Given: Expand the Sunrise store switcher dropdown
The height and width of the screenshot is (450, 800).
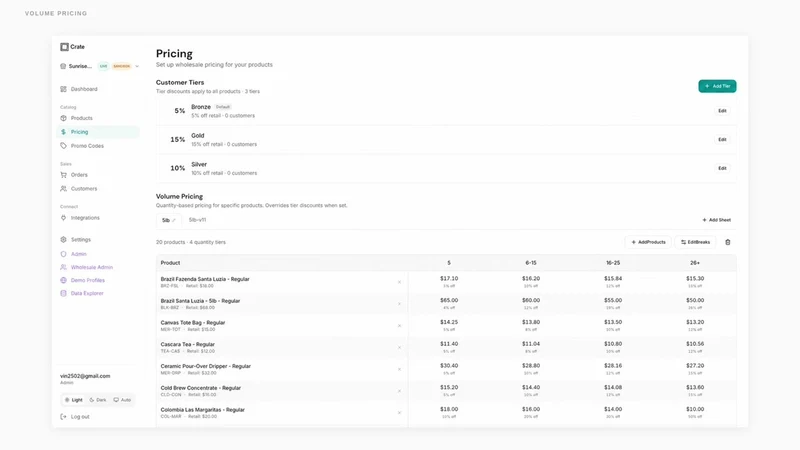Looking at the screenshot, I should point(137,66).
